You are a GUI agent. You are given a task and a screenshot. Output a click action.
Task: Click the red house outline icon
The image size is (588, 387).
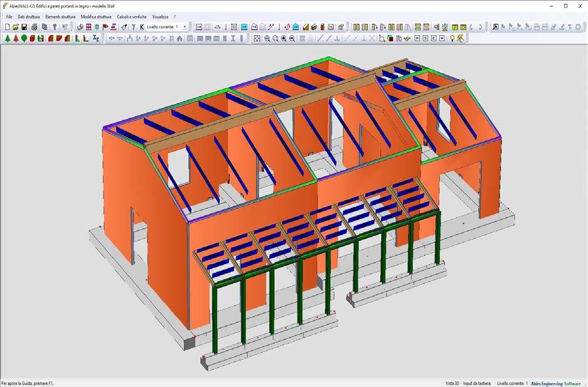tap(254, 27)
